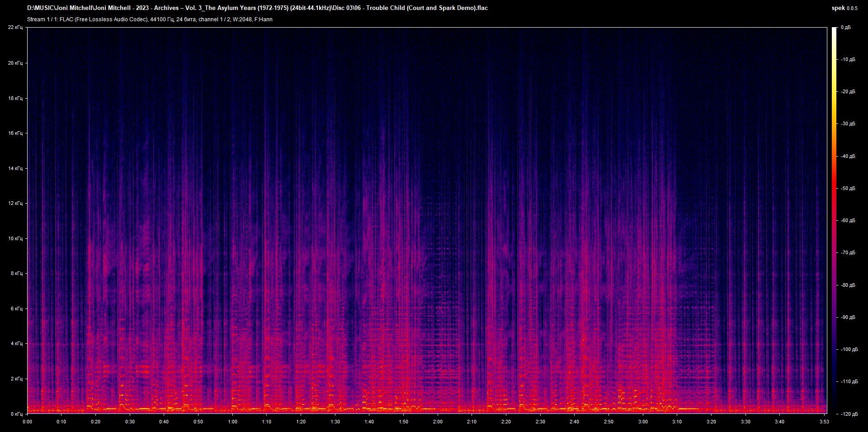
Task: Select the -60 дБ legend value
Action: point(847,220)
